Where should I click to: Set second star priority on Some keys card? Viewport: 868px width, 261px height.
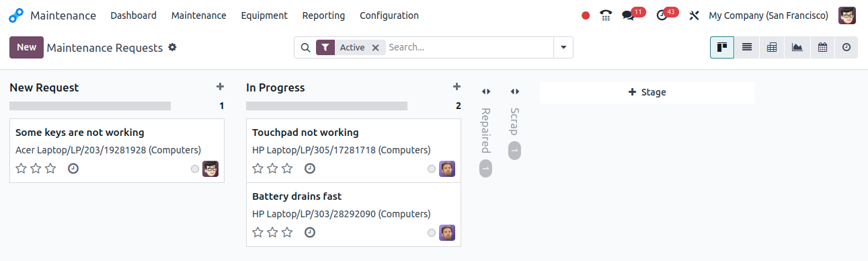(36, 168)
